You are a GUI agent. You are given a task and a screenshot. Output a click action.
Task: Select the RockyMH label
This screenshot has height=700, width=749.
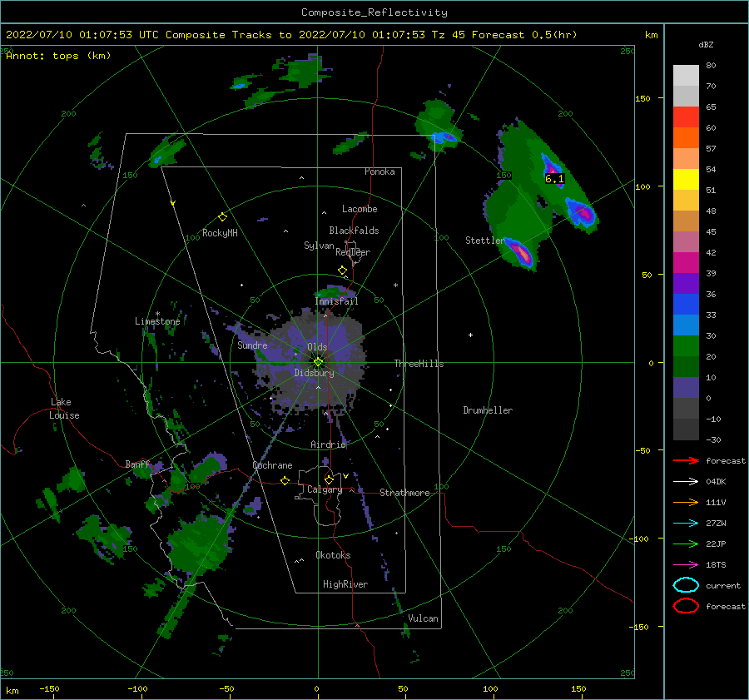[x=220, y=233]
